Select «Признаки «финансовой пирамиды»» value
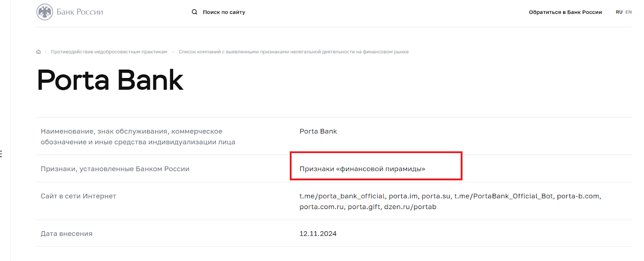644x261 pixels. point(362,169)
